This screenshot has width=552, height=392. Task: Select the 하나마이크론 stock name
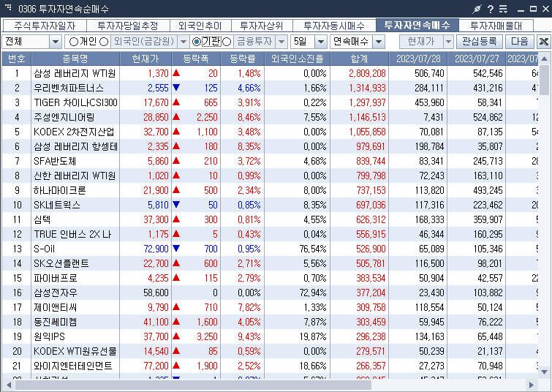click(60, 190)
